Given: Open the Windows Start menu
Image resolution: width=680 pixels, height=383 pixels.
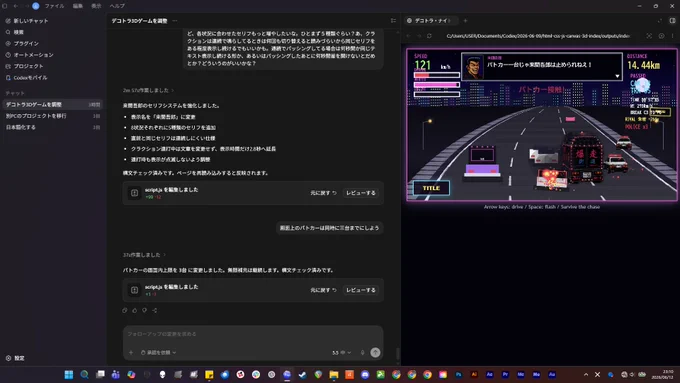Looking at the screenshot, I should tap(69, 375).
